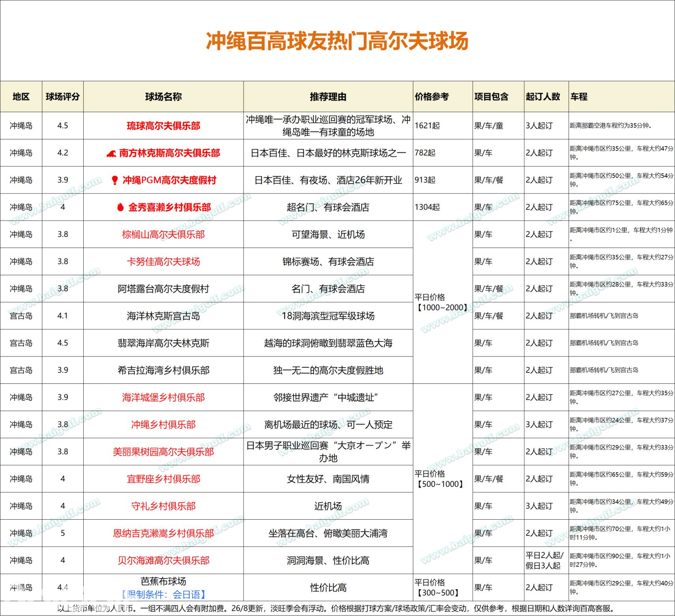Open 守礼乡村俱乐部 course name
This screenshot has height=616, width=675.
point(163,506)
